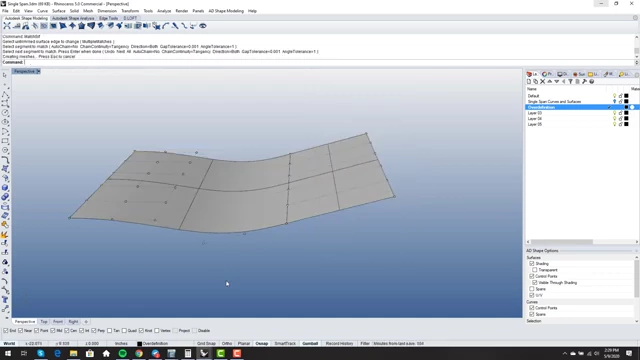Image resolution: width=640 pixels, height=360 pixels.
Task: Click into the Command input field
Action: coord(329,62)
